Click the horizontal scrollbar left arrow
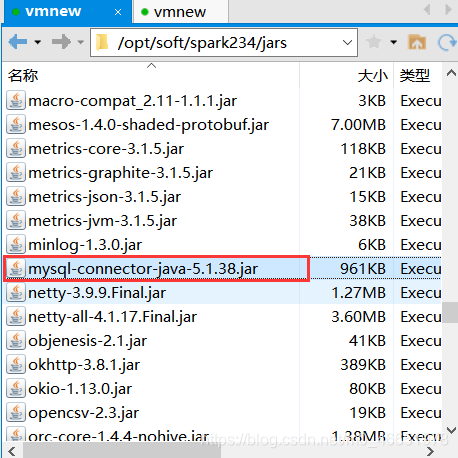 (12, 451)
